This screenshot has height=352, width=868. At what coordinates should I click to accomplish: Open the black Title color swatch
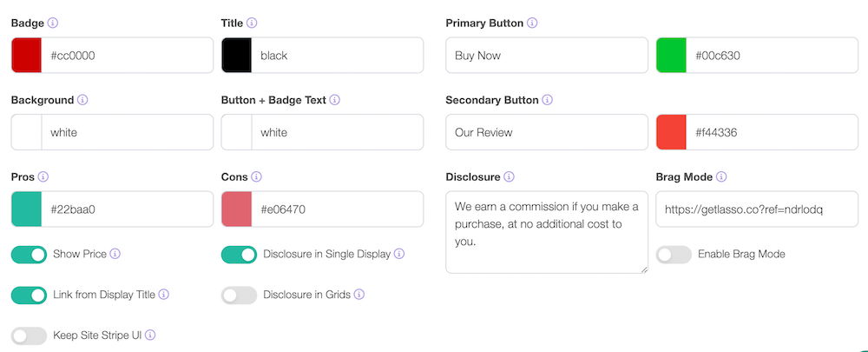click(237, 56)
